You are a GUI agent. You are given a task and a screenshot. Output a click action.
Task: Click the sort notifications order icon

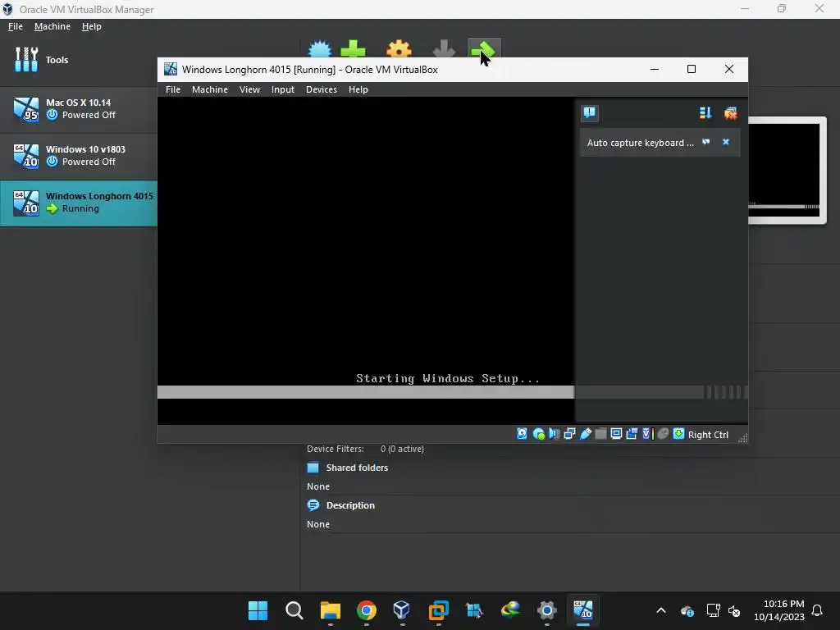[705, 112]
